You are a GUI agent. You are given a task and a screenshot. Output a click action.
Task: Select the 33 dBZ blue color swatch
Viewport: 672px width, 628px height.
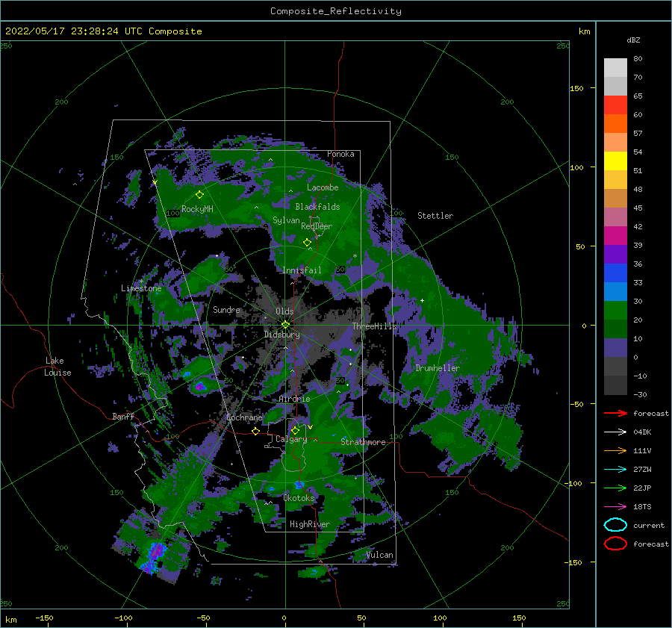pos(615,273)
